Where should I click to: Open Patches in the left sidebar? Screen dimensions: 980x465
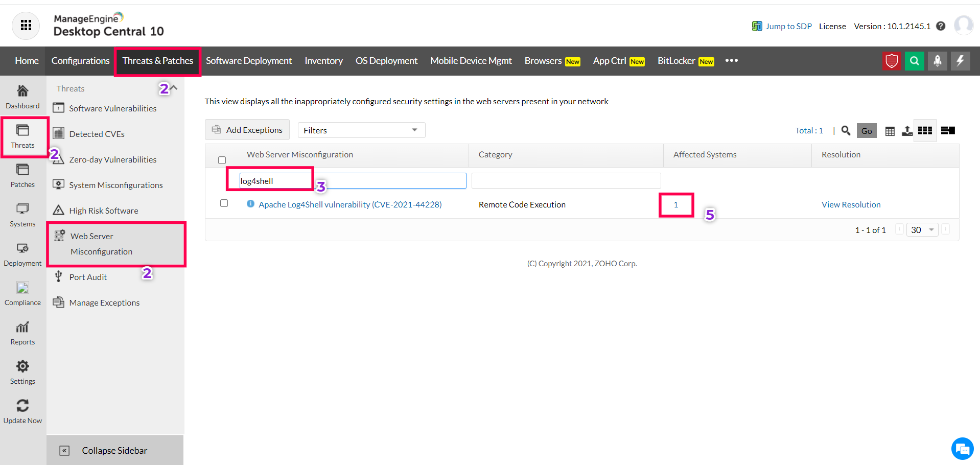(x=22, y=176)
